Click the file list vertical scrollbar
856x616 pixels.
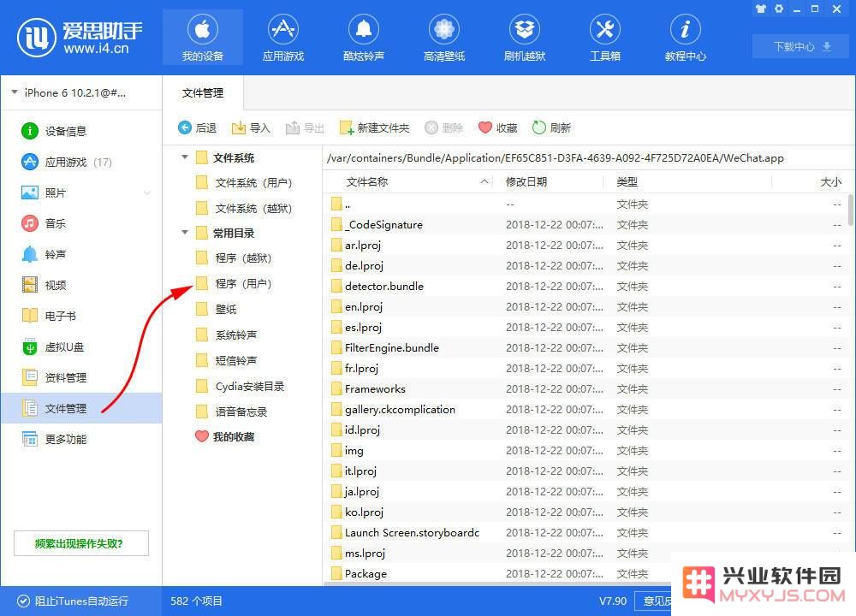pyautogui.click(x=851, y=210)
